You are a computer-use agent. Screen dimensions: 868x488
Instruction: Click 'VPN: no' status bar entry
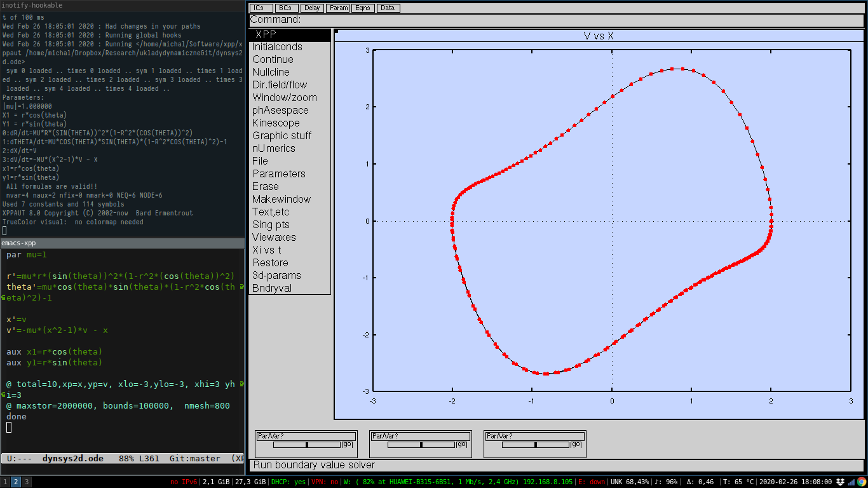click(x=324, y=482)
